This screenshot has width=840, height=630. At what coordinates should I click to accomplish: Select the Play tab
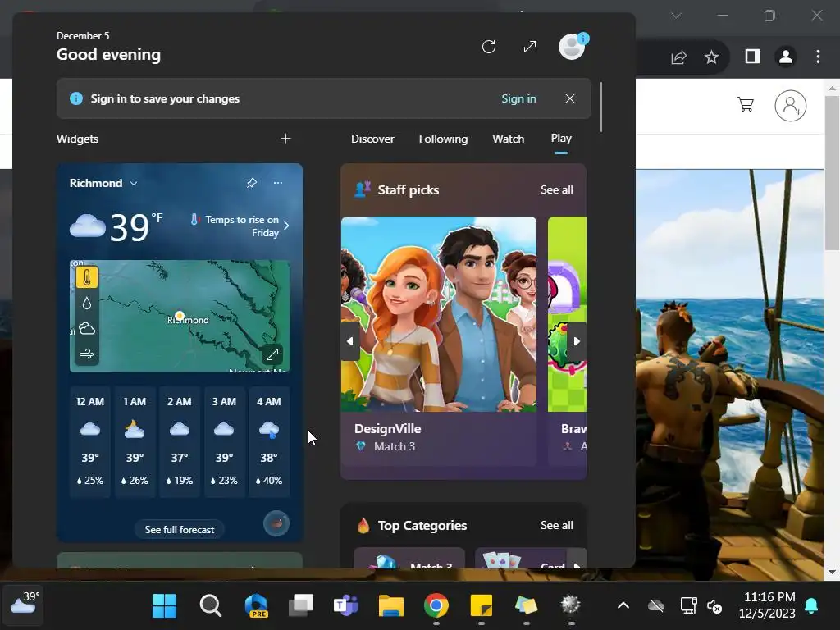click(561, 138)
